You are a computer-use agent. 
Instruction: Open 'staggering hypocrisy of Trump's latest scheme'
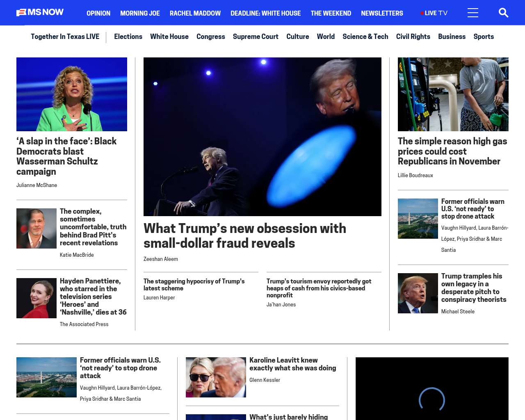click(x=194, y=285)
